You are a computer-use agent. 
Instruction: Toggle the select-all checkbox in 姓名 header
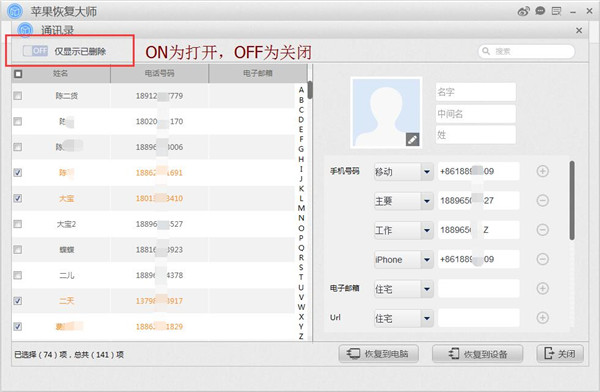(18, 74)
